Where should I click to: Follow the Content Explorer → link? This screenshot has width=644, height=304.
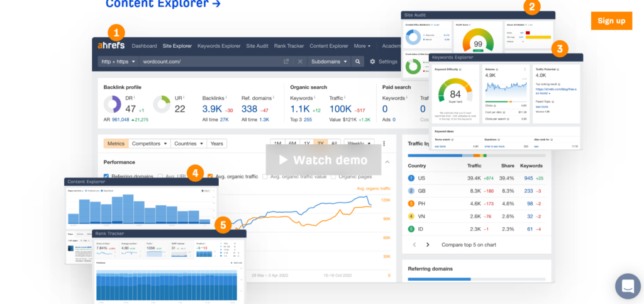click(163, 4)
